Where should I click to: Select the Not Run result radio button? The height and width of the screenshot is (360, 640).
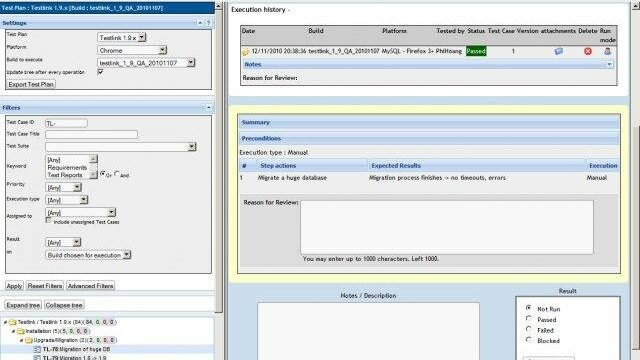[529, 308]
